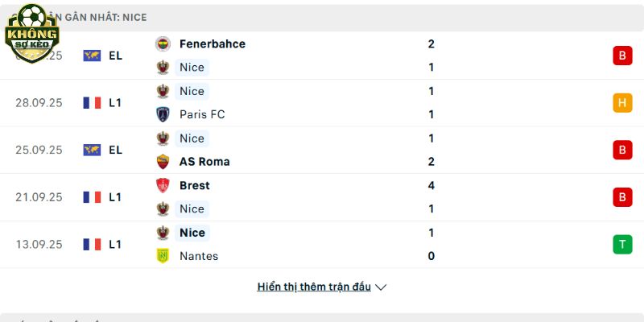Click the AS Roma club crest

(163, 161)
